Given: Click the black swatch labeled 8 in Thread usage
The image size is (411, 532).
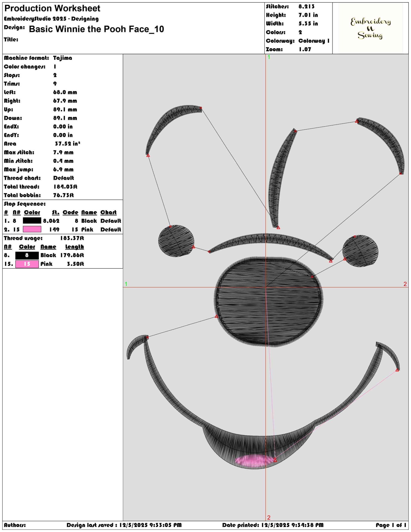Looking at the screenshot, I should point(27,255).
